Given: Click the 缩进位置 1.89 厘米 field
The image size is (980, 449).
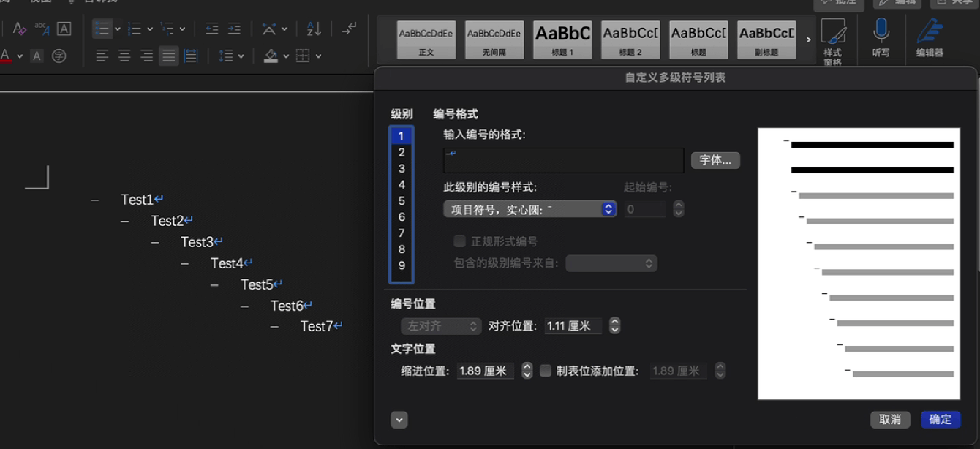Looking at the screenshot, I should coord(486,371).
